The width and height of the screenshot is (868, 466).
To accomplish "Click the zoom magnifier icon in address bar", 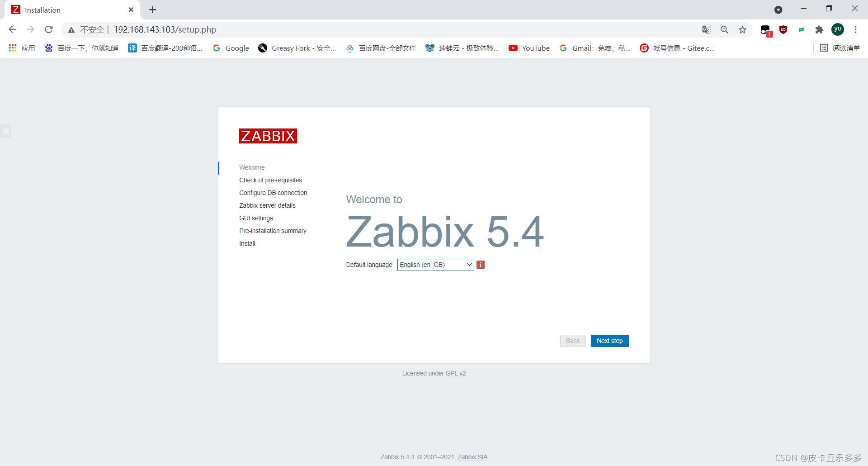I will (x=724, y=29).
